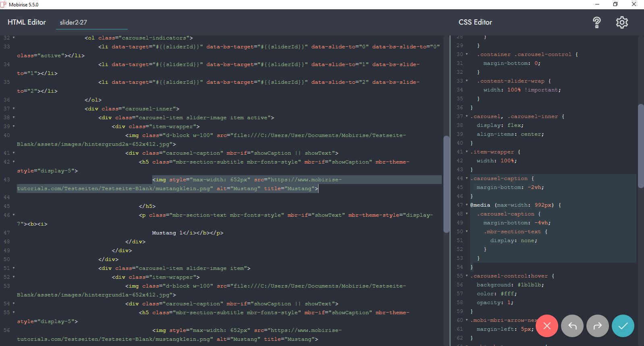Click the CSS editor vertical scrollbar thumb
Image resolution: width=644 pixels, height=346 pixels.
click(641, 145)
